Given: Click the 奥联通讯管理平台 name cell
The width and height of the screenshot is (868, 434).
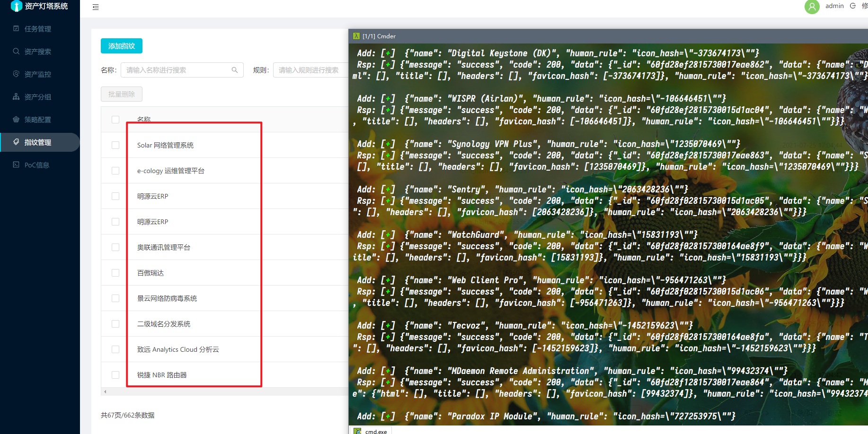Looking at the screenshot, I should point(164,247).
